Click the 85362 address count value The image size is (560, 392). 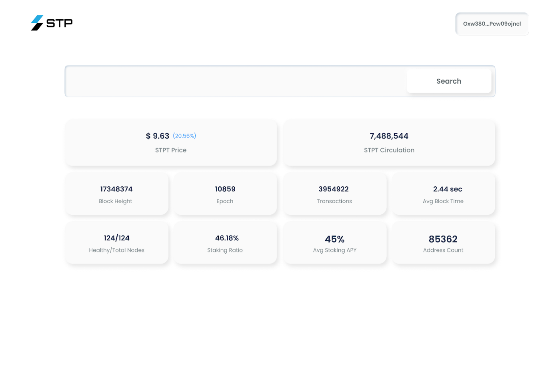click(x=443, y=239)
